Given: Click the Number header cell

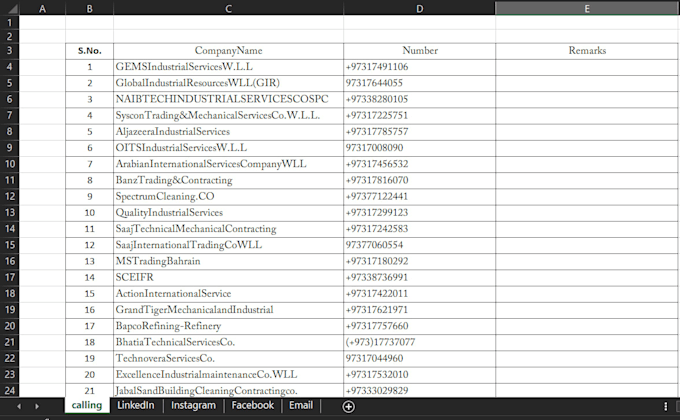Looking at the screenshot, I should tap(419, 51).
